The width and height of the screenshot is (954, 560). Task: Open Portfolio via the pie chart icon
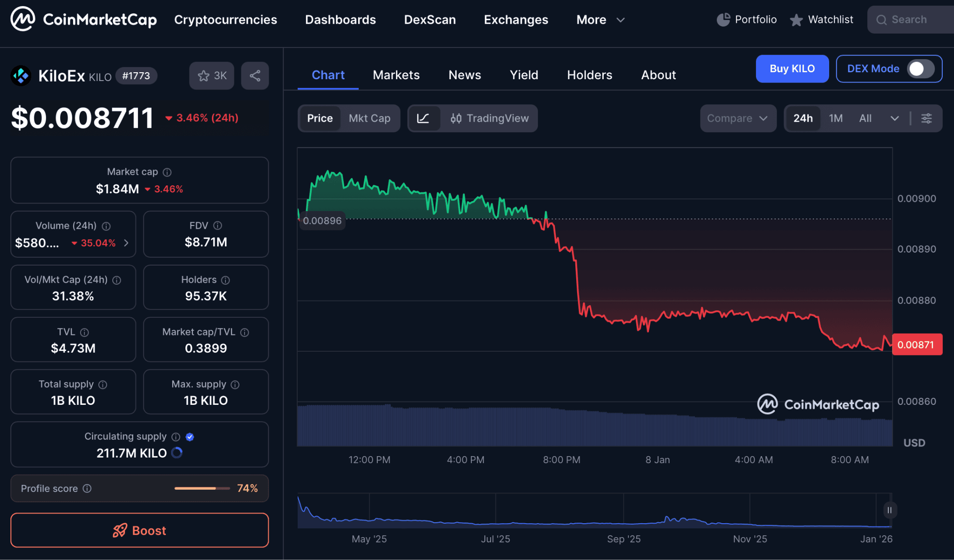[723, 19]
